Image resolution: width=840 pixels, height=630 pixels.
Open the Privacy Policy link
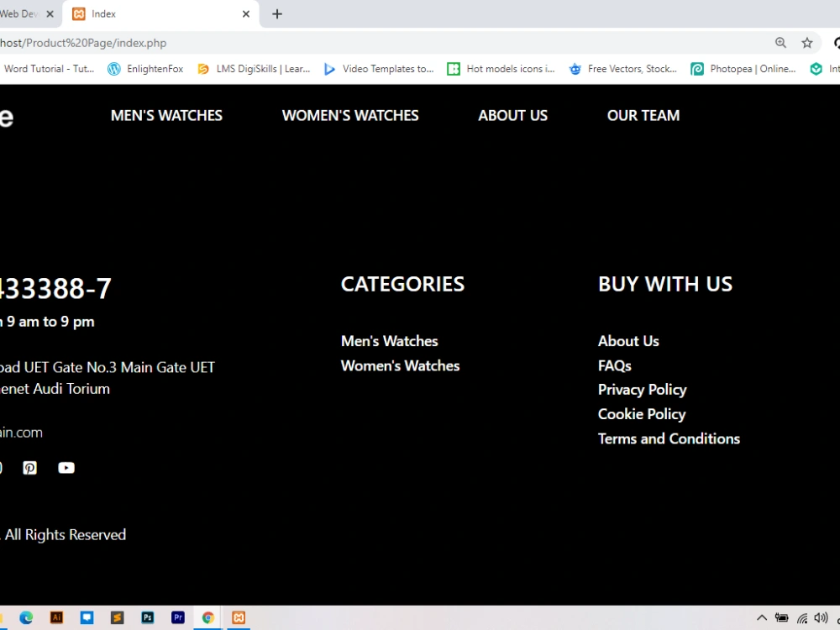(x=642, y=390)
